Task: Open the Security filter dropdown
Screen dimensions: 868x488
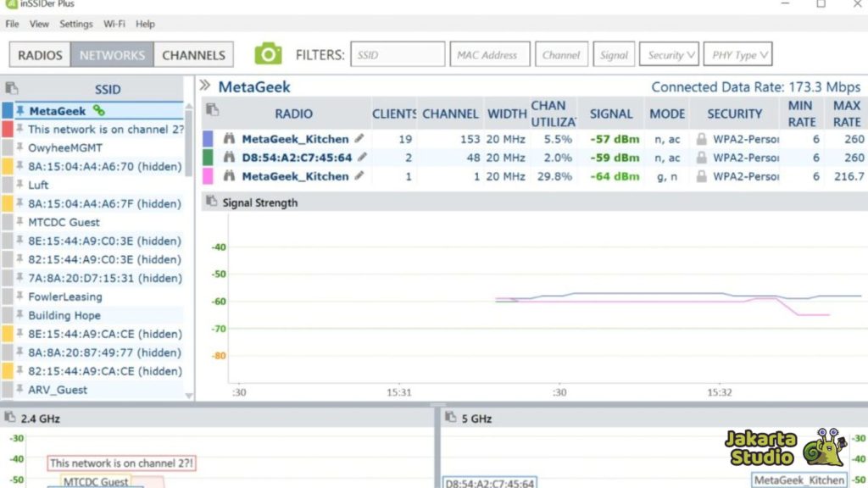Action: [669, 54]
